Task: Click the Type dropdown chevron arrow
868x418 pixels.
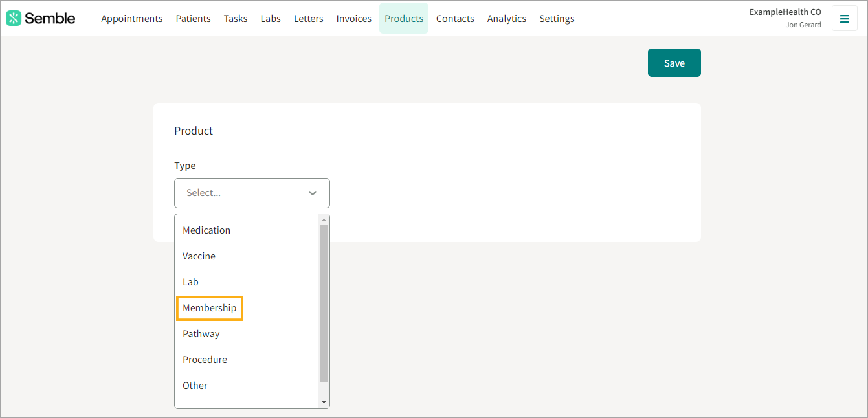Action: (x=313, y=193)
